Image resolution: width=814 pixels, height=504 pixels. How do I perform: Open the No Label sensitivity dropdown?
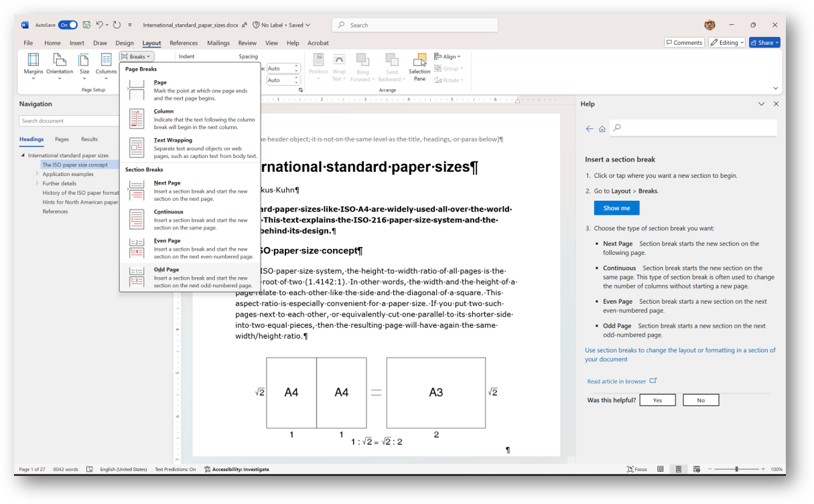[283, 25]
